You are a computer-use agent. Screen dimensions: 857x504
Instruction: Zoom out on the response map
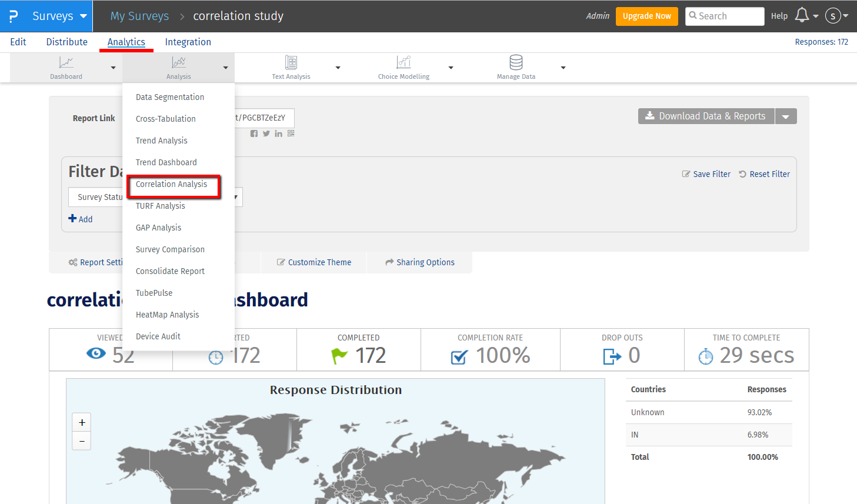(82, 441)
